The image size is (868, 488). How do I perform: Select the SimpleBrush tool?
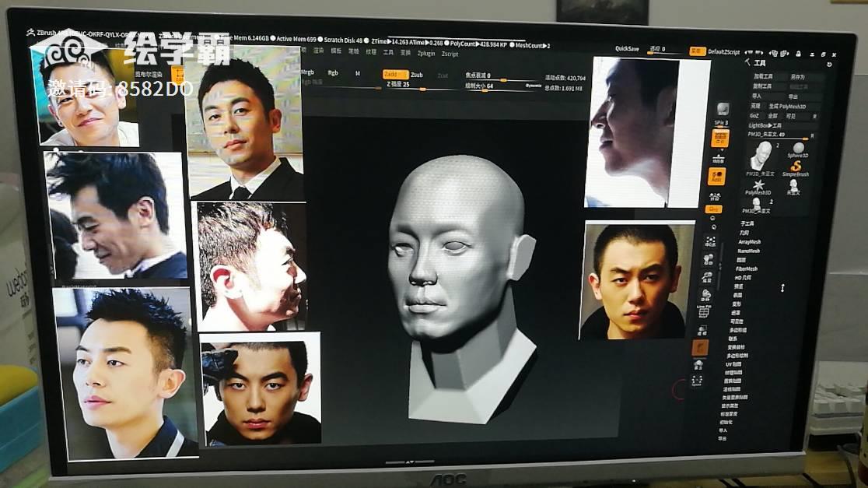796,168
